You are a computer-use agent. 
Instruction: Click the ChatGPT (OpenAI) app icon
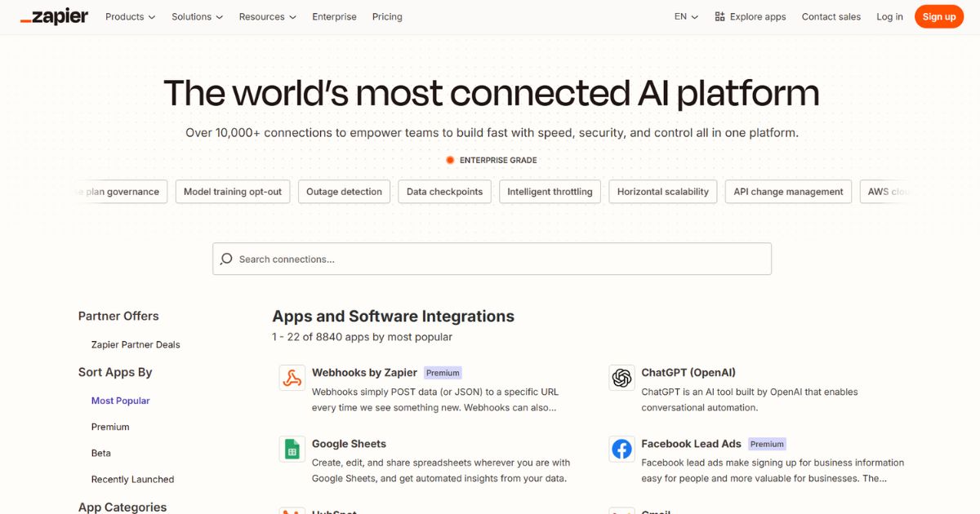pyautogui.click(x=621, y=378)
